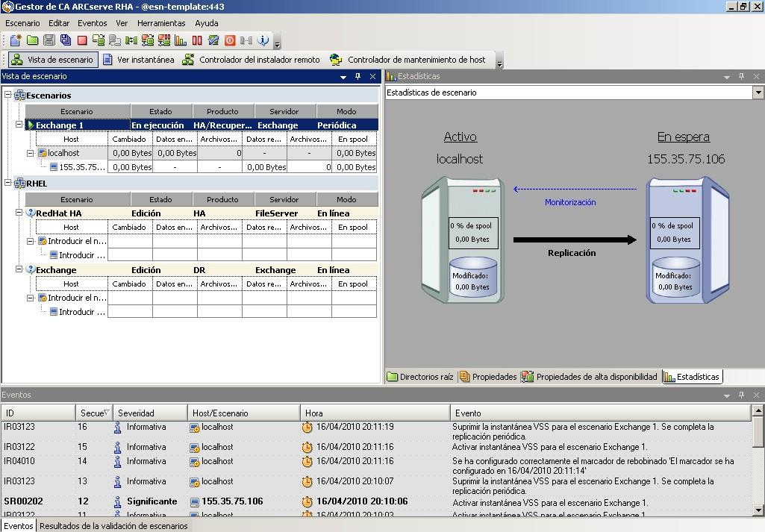Pin the Vista de escenario panel
The image size is (765, 532).
tap(357, 76)
